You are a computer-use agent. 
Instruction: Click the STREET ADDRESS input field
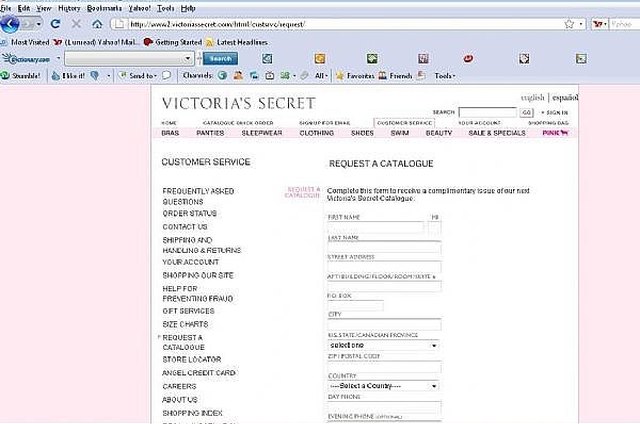click(x=384, y=266)
